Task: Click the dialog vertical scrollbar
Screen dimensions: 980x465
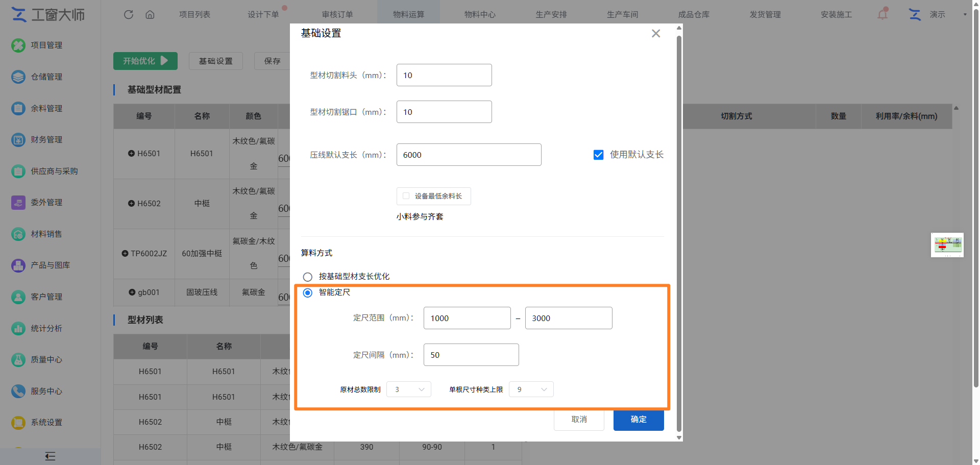Action: pos(679,233)
